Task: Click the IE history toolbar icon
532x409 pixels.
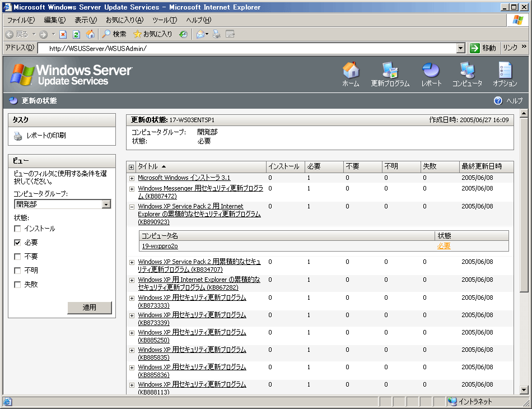Action: coord(183,34)
